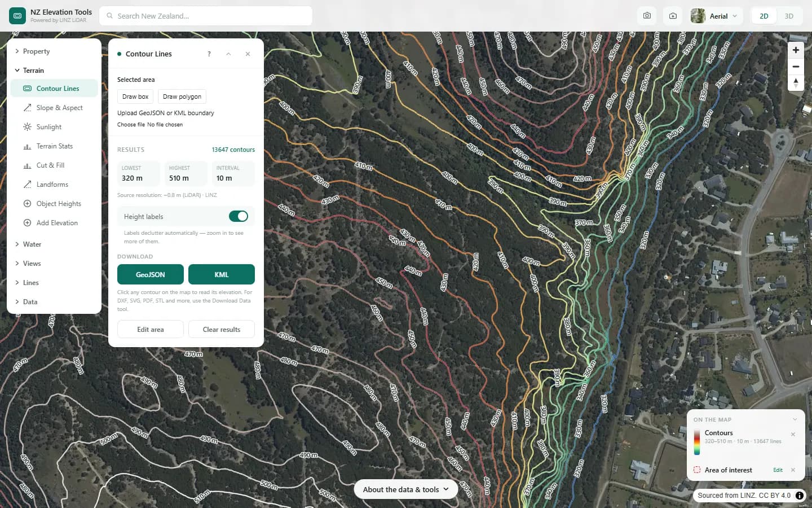Download contours as KML
812x508 pixels.
click(222, 274)
